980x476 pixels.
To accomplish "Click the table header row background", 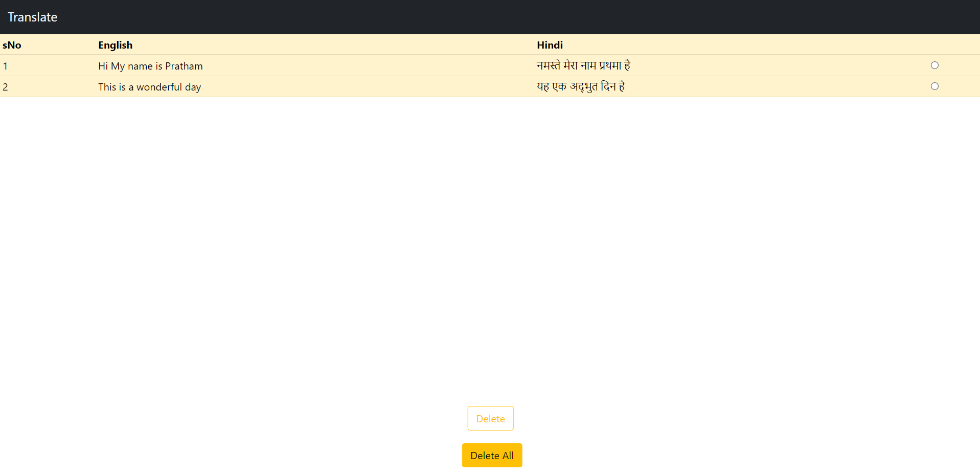I will (358, 45).
